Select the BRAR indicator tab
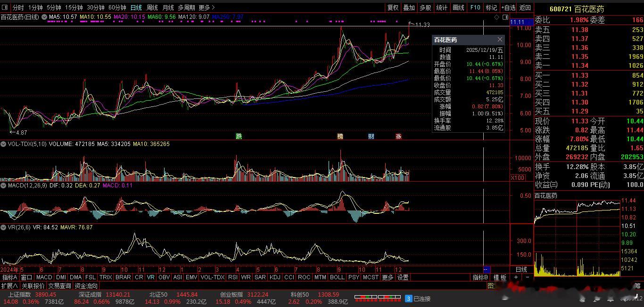Image resolution: width=644 pixels, height=307 pixels. click(x=124, y=277)
